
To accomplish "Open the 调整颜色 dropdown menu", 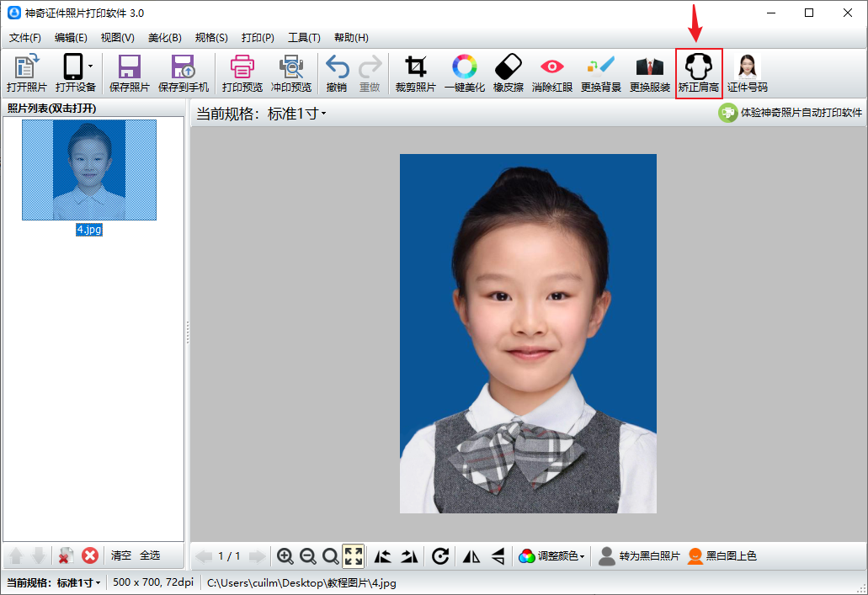I will coord(551,555).
